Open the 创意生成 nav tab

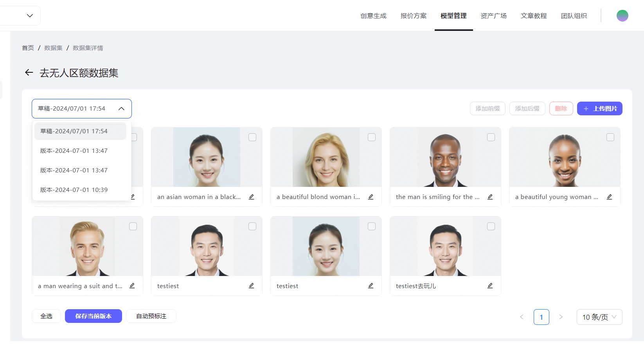pos(373,16)
